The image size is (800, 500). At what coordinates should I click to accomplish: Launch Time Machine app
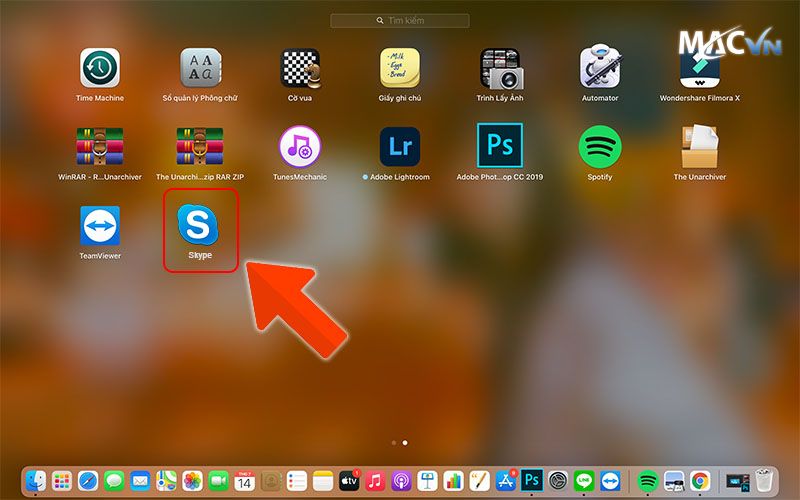pyautogui.click(x=100, y=68)
